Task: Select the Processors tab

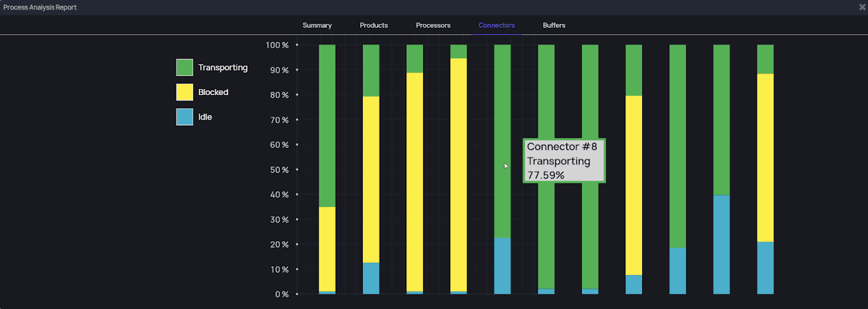Action: [x=433, y=25]
